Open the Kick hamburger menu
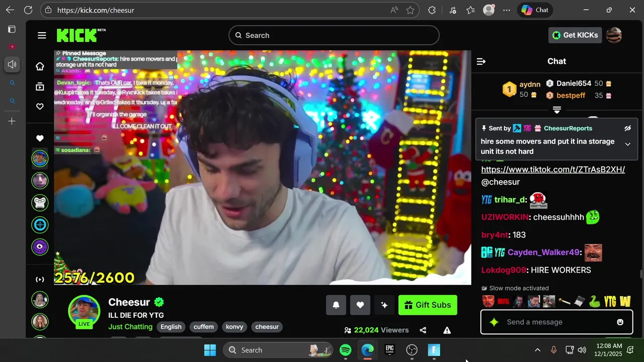This screenshot has width=644, height=362. click(x=42, y=35)
